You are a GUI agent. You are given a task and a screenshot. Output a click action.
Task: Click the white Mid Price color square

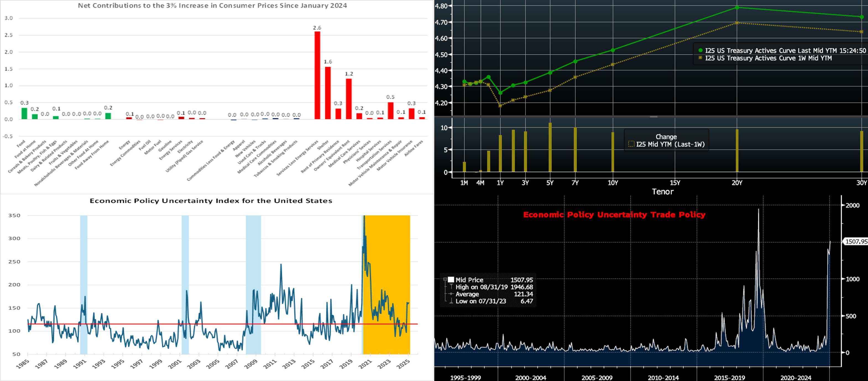(451, 280)
